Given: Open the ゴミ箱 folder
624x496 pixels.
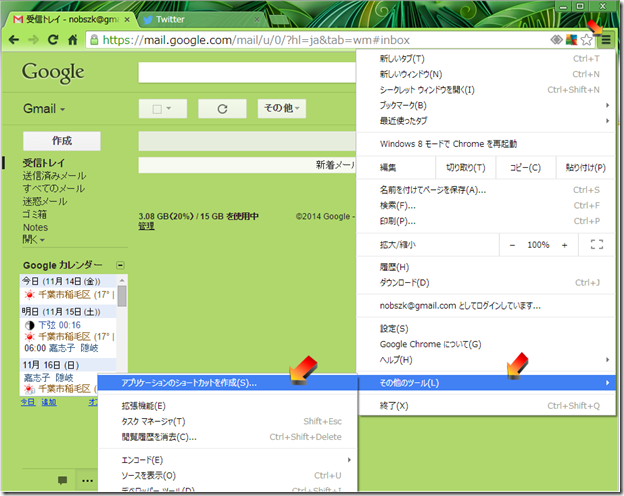Looking at the screenshot, I should [35, 214].
